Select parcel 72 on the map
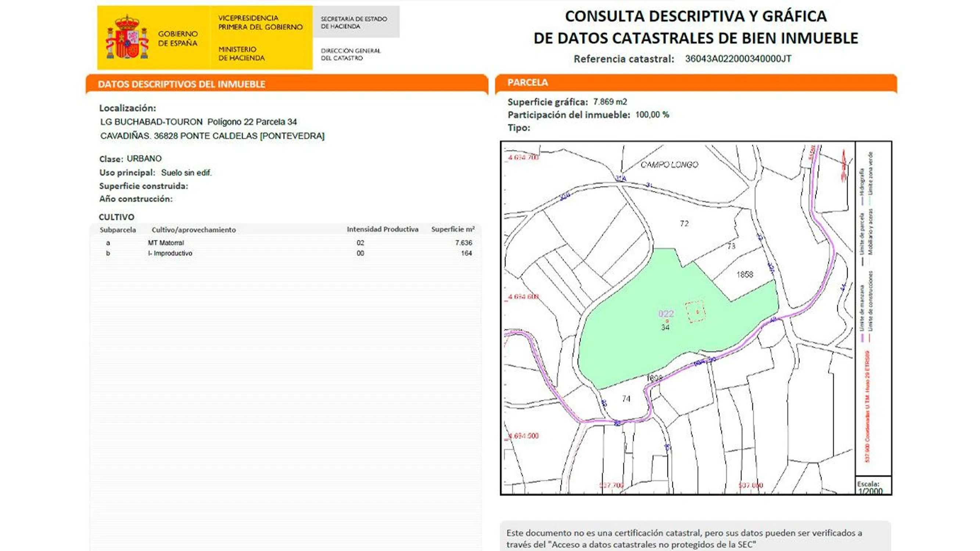Viewport: 980px width, 551px height. tap(684, 224)
